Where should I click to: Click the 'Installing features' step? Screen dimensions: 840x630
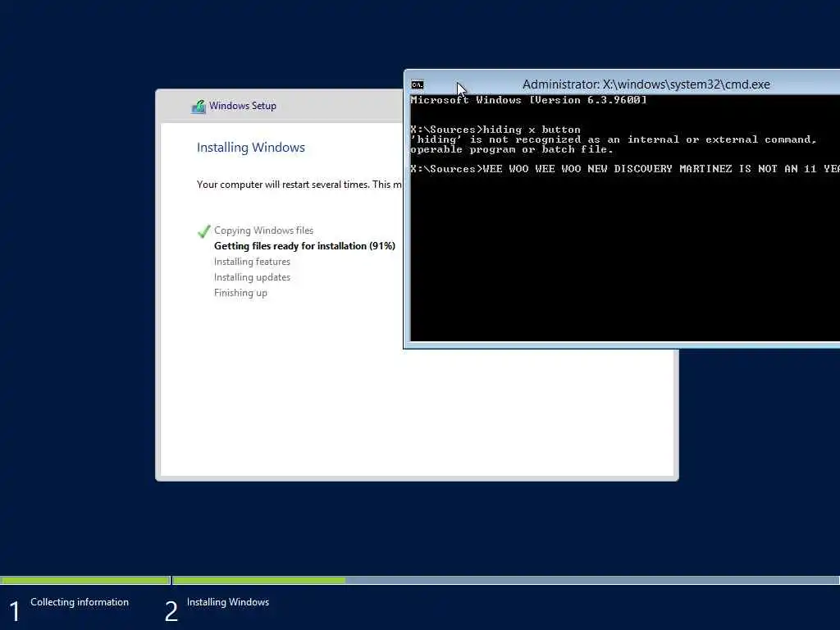[252, 262]
